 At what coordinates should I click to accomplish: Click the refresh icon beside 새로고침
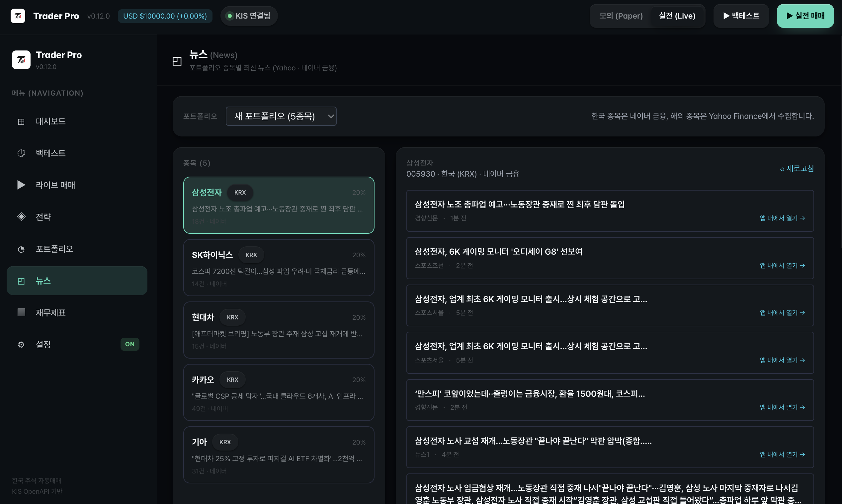782,169
